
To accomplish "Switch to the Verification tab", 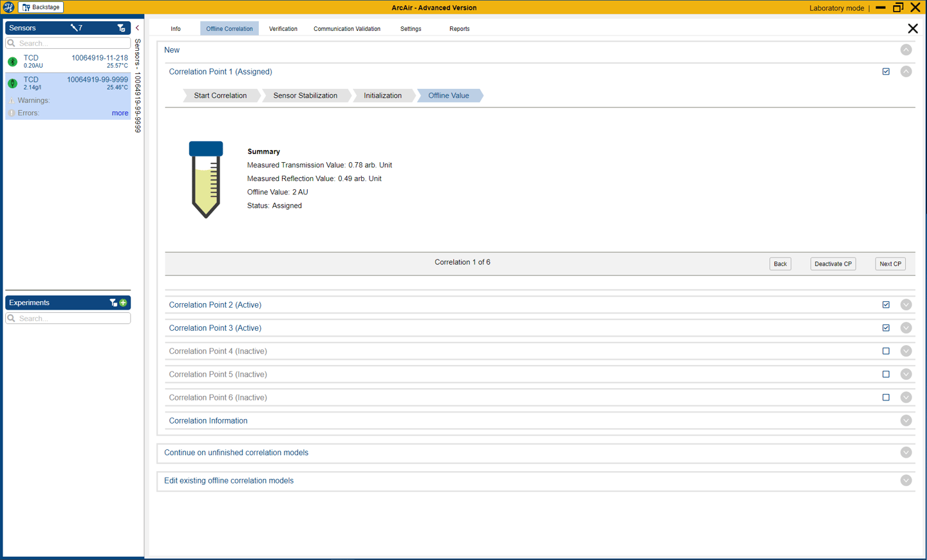I will coord(283,28).
